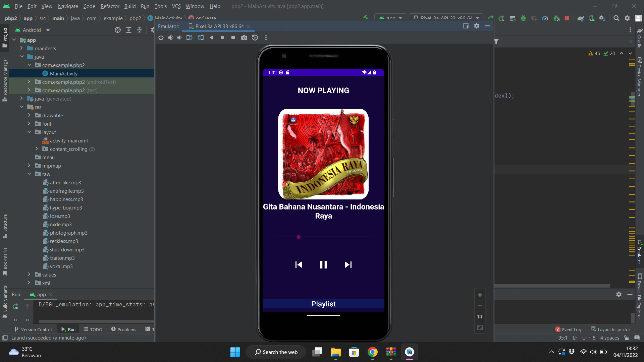Stop the running app with red square icon
The height and width of the screenshot is (362, 644).
click(567, 18)
